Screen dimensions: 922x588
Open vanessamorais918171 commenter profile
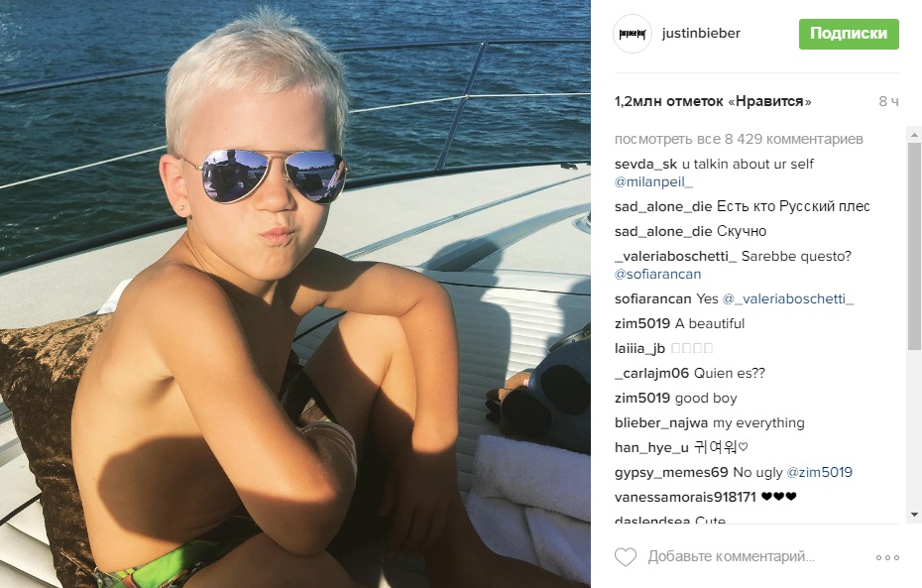click(x=685, y=497)
